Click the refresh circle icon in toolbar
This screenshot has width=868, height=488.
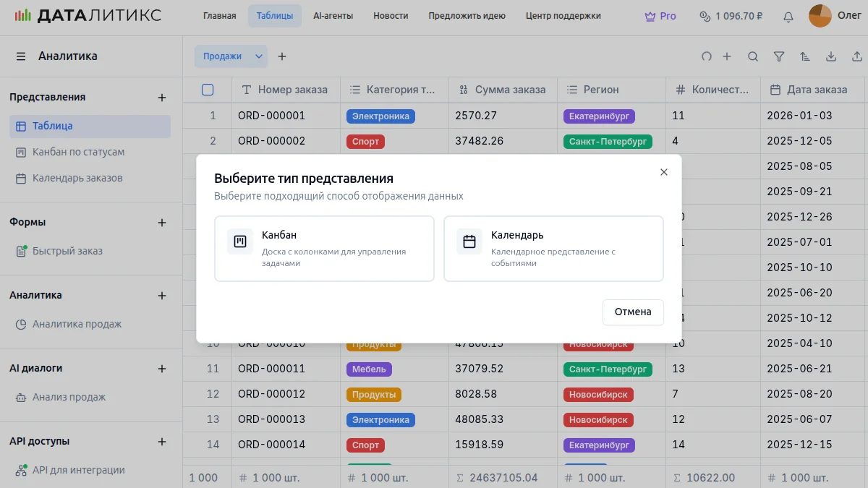click(x=707, y=56)
